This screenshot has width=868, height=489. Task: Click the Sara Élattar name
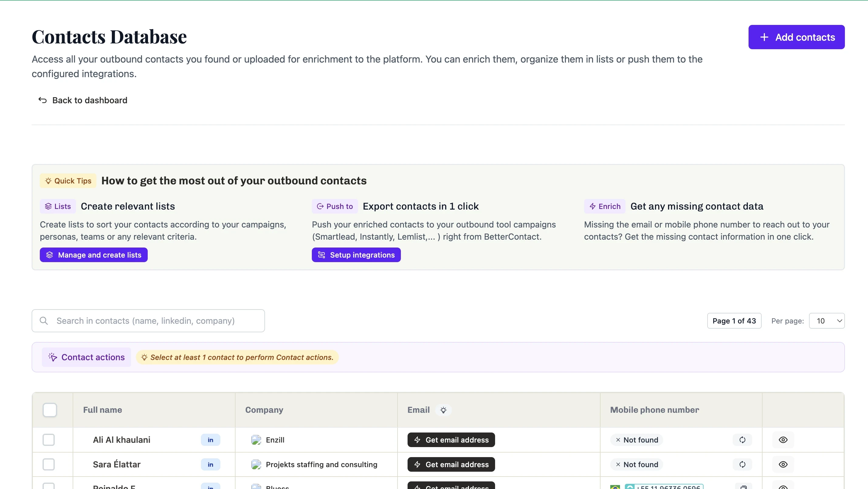click(117, 464)
